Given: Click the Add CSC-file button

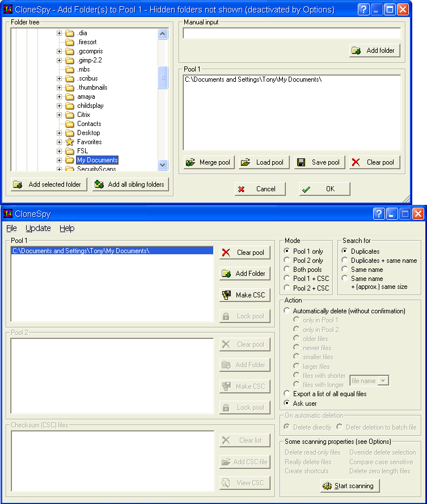Looking at the screenshot, I should pos(245,462).
